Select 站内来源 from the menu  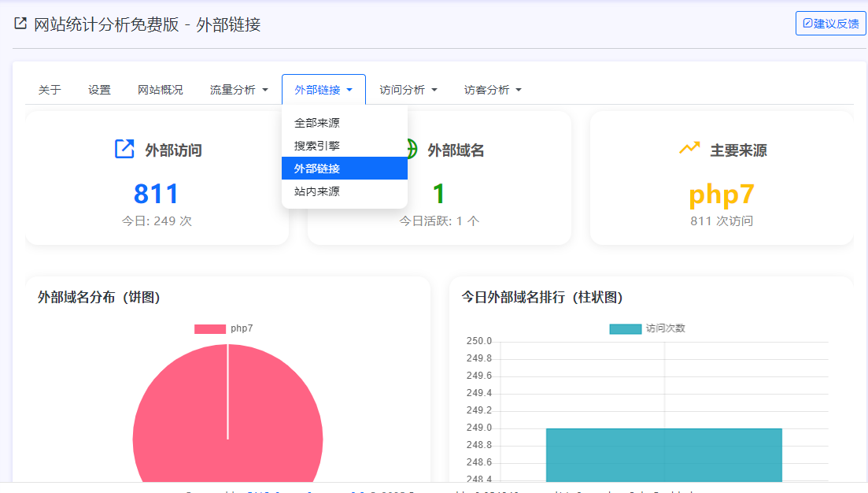[345, 191]
